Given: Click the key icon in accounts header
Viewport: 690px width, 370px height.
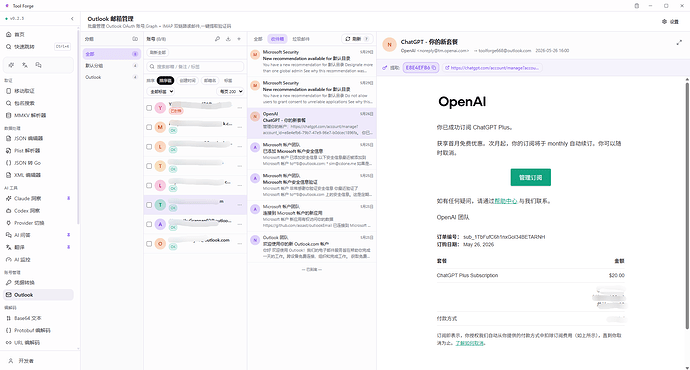Looking at the screenshot, I should pyautogui.click(x=217, y=39).
